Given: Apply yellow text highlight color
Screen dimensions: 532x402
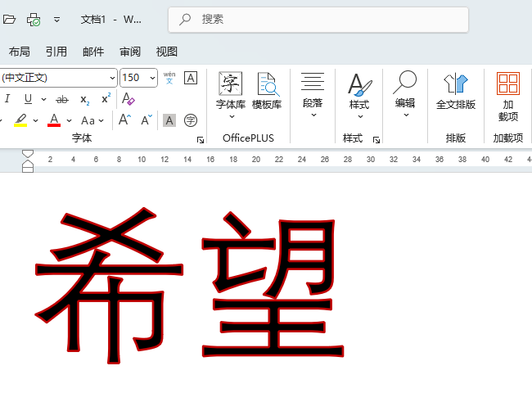Looking at the screenshot, I should 20,120.
